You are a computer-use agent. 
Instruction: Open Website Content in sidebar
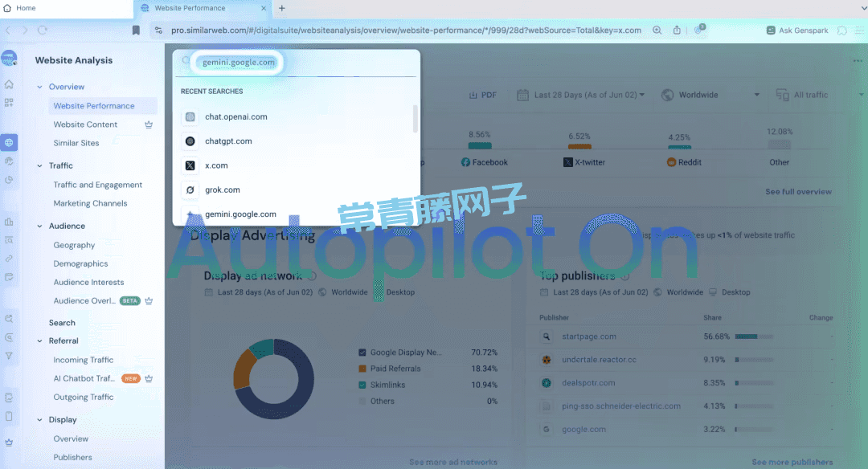85,124
